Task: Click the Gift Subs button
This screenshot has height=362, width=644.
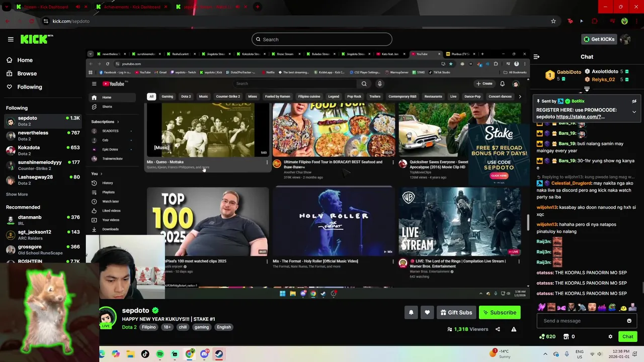Action: tap(456, 312)
